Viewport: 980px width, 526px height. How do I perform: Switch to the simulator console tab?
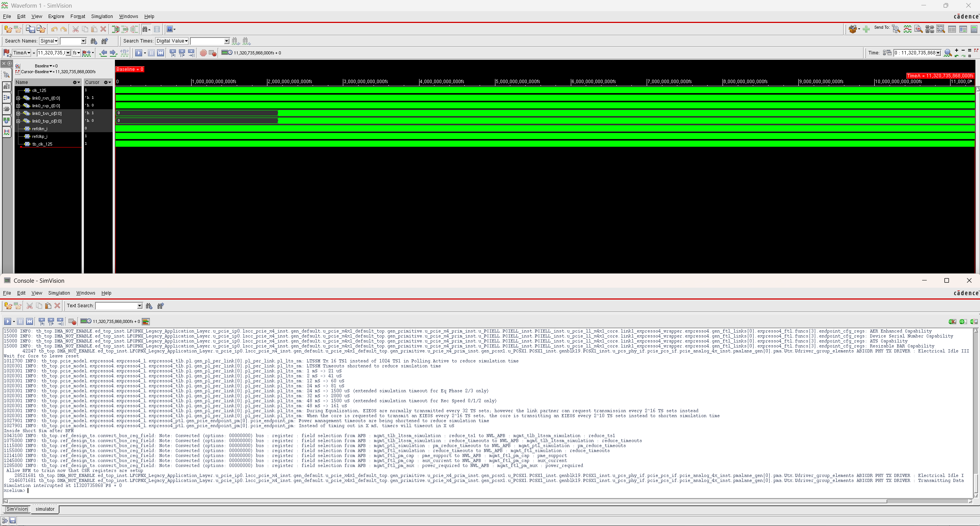coord(45,509)
